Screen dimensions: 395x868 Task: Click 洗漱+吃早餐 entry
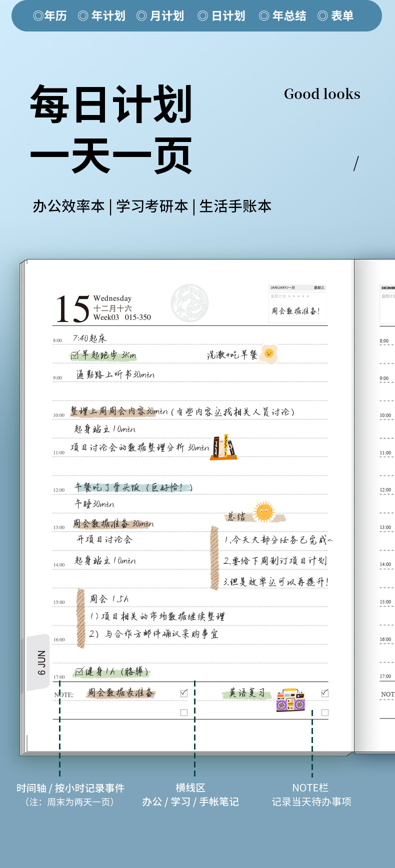click(x=232, y=355)
